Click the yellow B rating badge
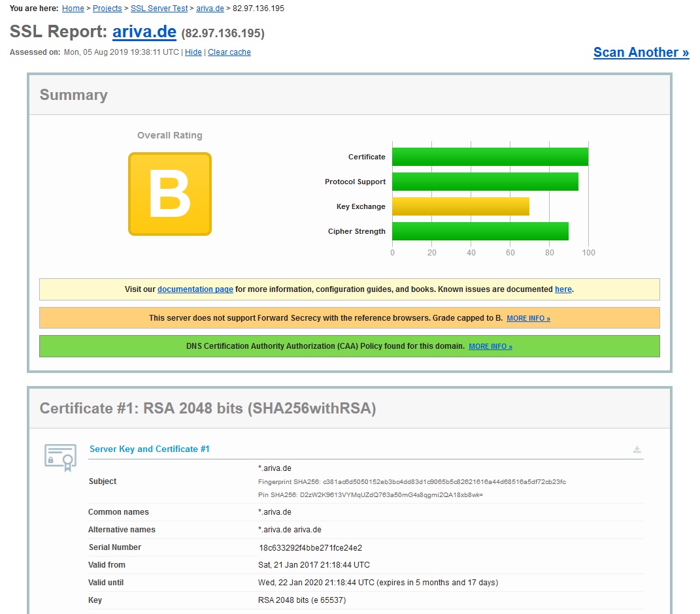 click(170, 194)
